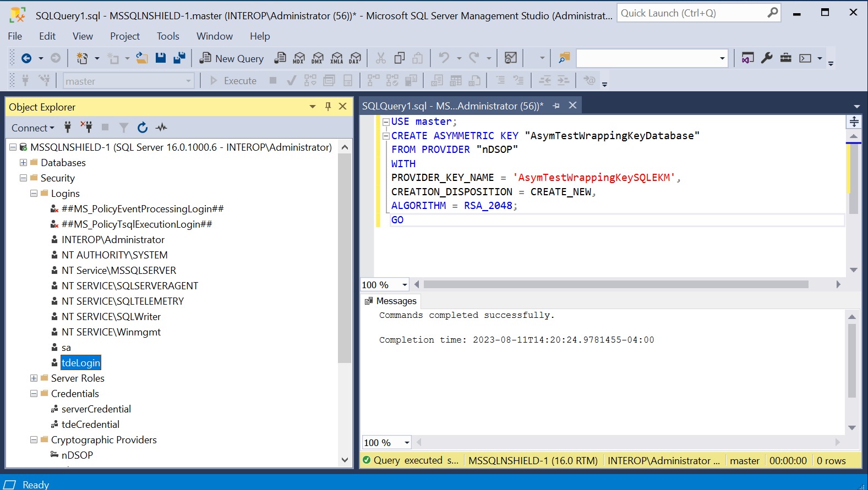Open the Tools menu
This screenshot has width=868, height=490.
click(x=168, y=36)
